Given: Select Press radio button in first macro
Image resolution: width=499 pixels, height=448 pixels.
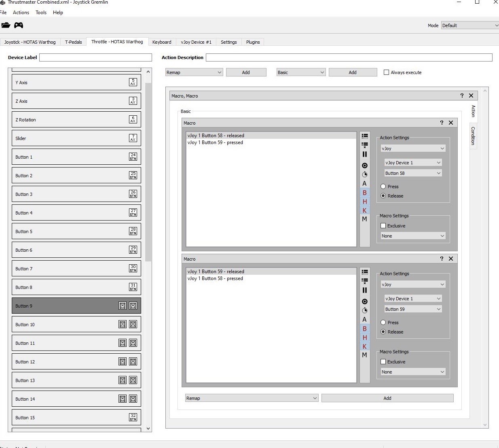Looking at the screenshot, I should (x=383, y=187).
